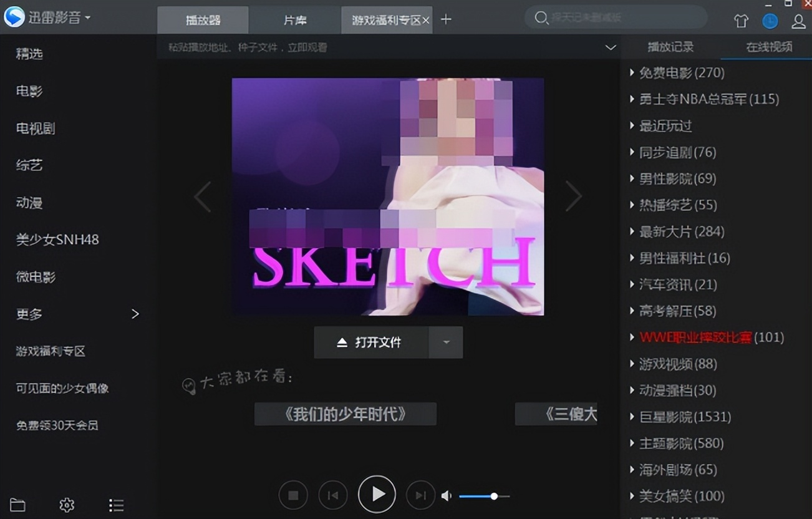This screenshot has height=519, width=812.
Task: Click the volume speaker icon to mute audio
Action: 446,495
